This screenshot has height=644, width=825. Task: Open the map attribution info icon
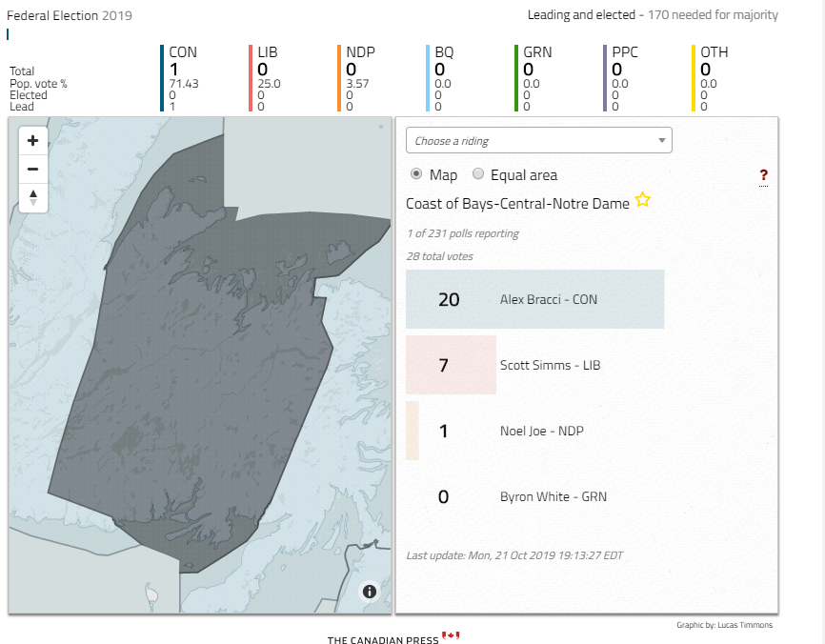[370, 592]
